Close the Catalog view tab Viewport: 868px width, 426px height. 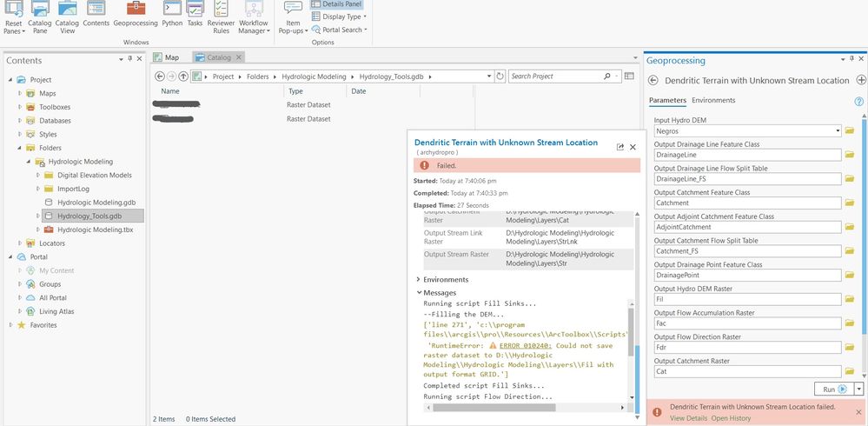pyautogui.click(x=239, y=57)
